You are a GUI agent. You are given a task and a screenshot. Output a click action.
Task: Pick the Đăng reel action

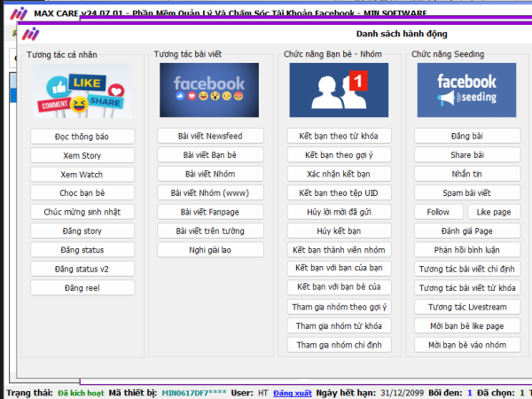(x=82, y=287)
